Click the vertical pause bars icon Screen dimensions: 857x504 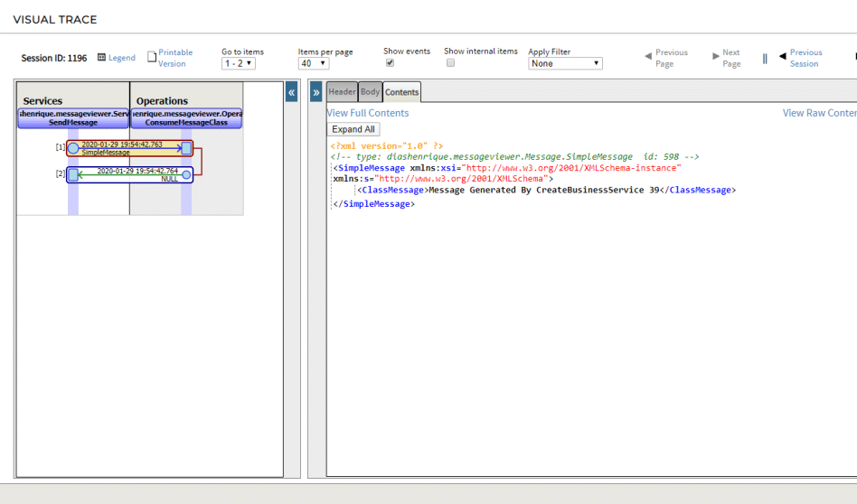pos(765,59)
